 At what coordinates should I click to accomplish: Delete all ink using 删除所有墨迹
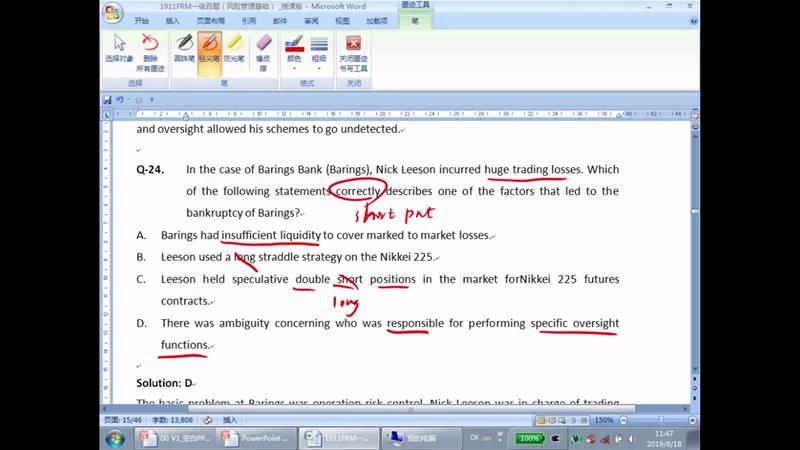tap(150, 51)
